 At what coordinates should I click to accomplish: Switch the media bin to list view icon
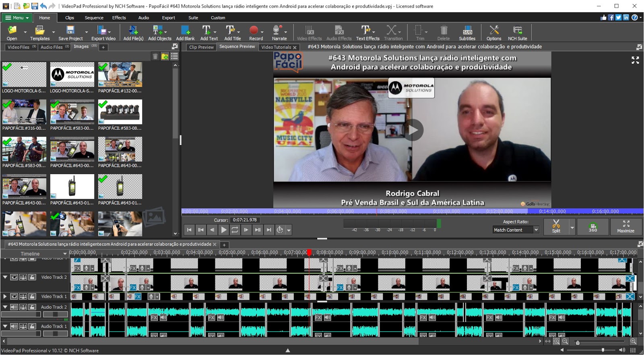pos(174,56)
